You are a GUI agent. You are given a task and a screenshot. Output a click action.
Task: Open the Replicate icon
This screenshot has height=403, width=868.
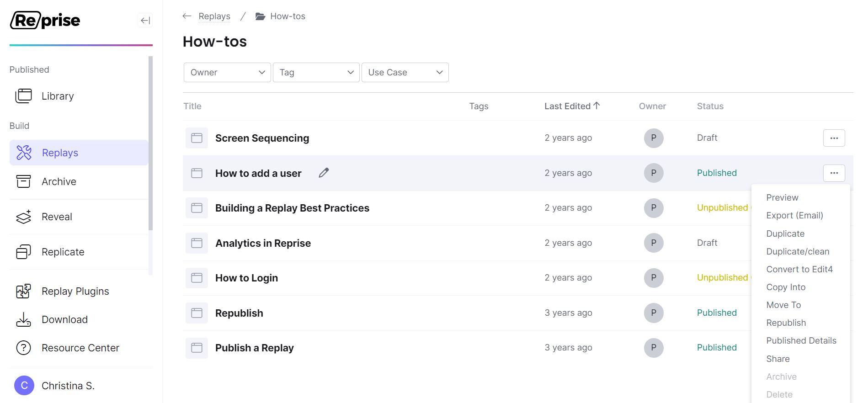24,252
